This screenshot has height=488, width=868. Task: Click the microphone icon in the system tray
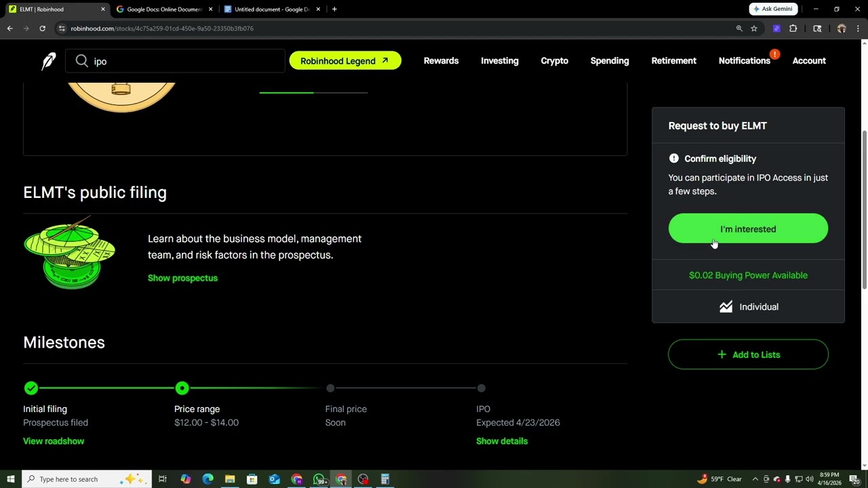point(787,479)
